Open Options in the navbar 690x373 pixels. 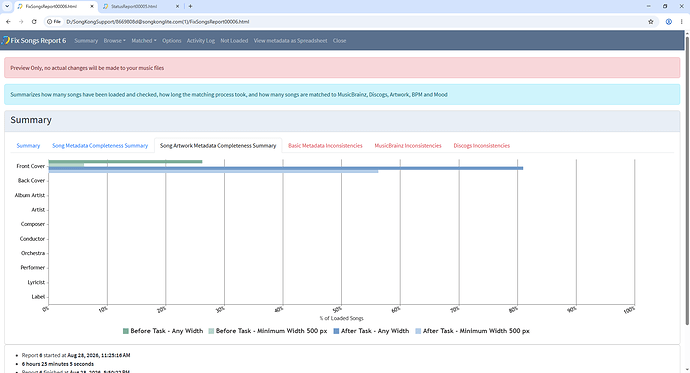pyautogui.click(x=172, y=40)
